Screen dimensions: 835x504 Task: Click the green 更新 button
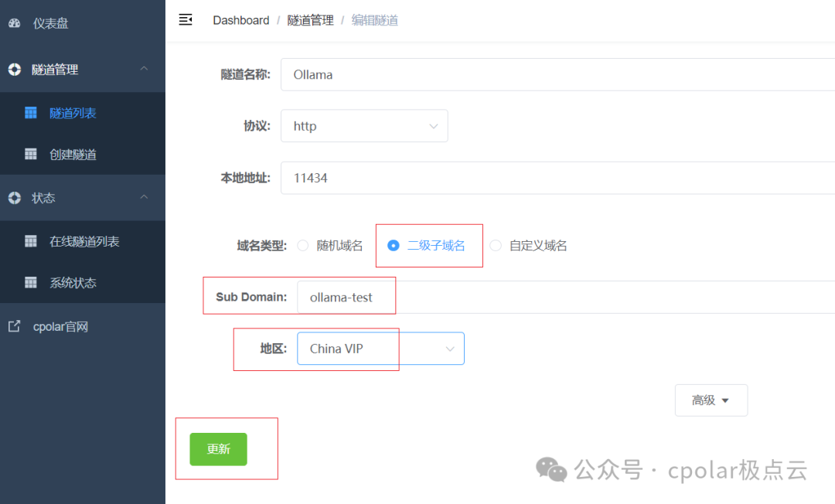point(218,449)
